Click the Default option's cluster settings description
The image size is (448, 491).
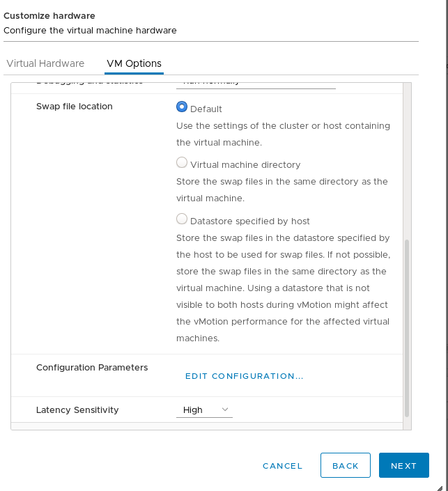pos(283,134)
